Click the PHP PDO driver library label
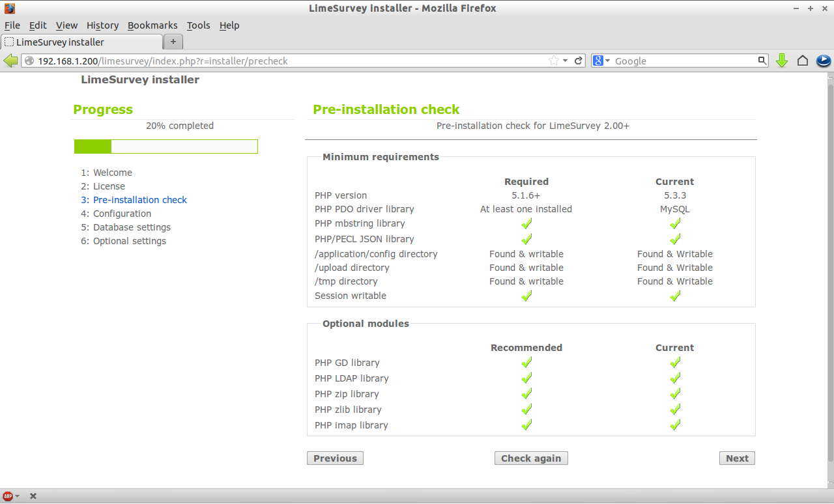 364,209
